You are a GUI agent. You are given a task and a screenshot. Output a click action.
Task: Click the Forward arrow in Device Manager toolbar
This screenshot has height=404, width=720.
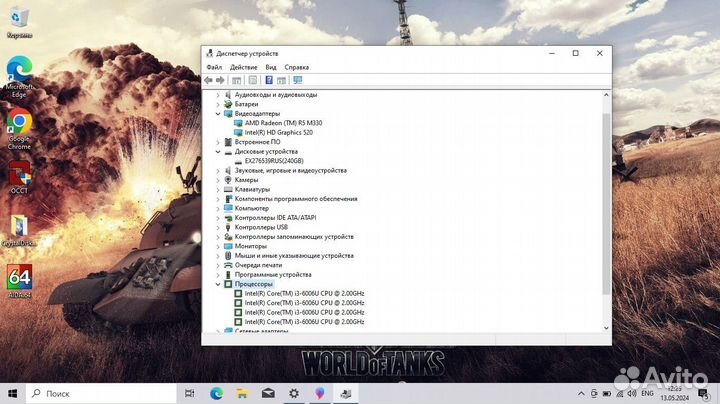click(220, 80)
